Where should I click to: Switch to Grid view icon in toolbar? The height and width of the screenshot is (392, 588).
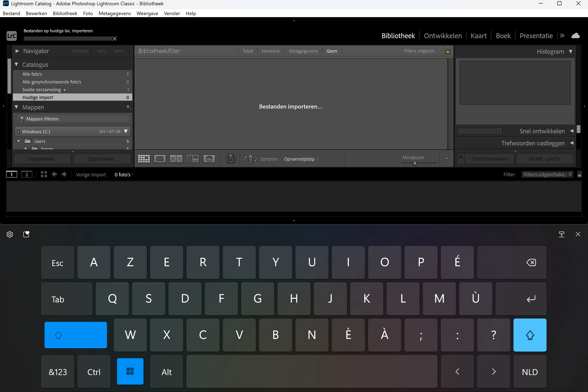144,159
